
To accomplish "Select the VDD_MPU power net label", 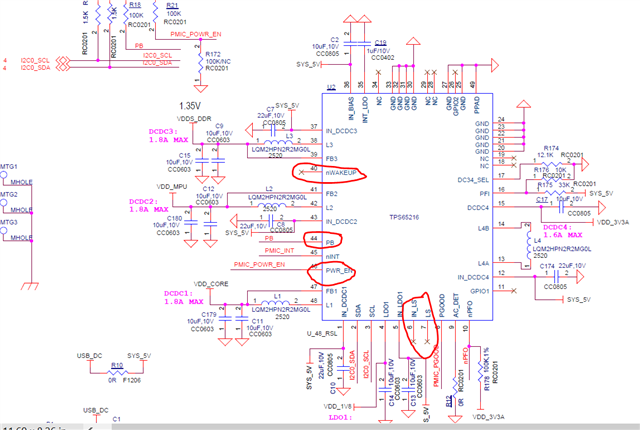I will (172, 187).
